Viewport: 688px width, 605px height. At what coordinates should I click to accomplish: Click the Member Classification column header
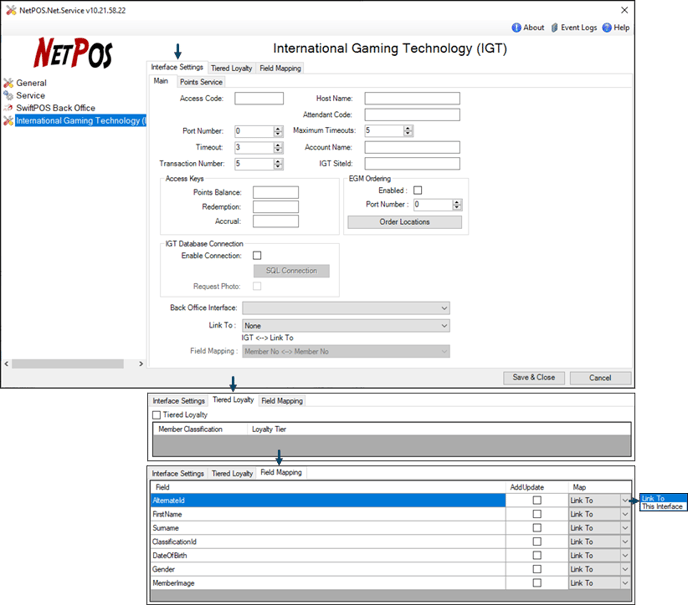(200, 429)
